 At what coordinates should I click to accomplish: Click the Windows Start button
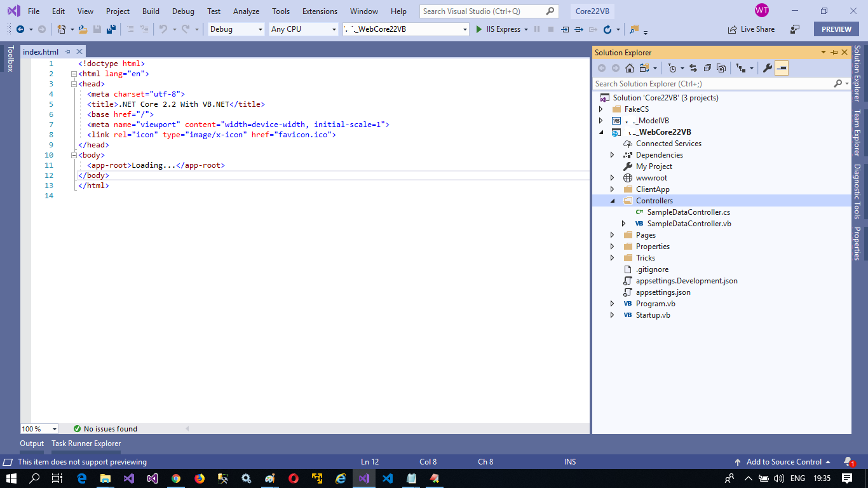[x=11, y=478]
